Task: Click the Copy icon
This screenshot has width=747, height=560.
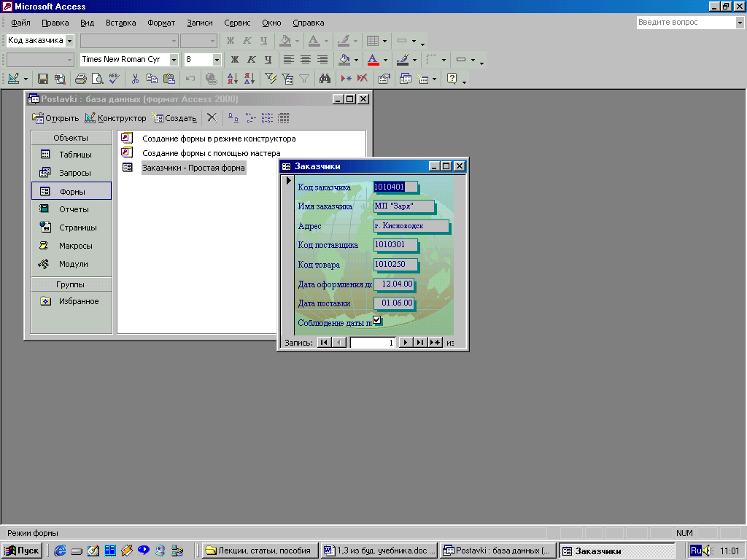Action: click(x=152, y=79)
